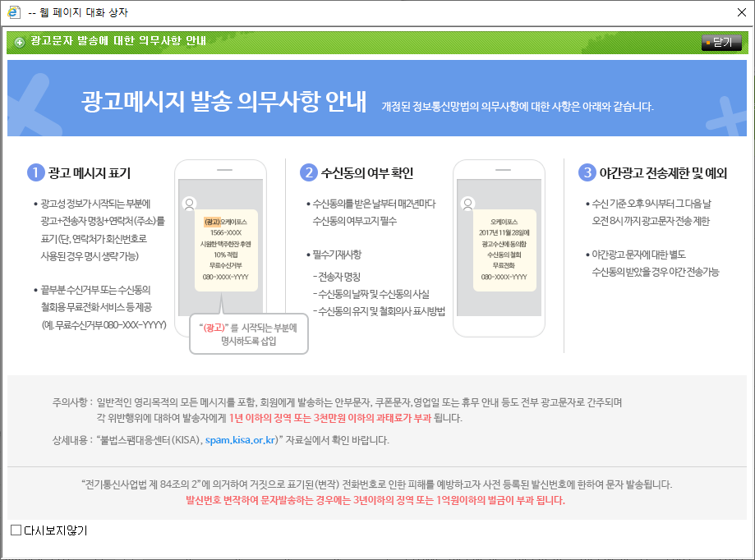The width and height of the screenshot is (755, 560).
Task: Open the spam.kisa.or.kr link
Action: pos(240,440)
